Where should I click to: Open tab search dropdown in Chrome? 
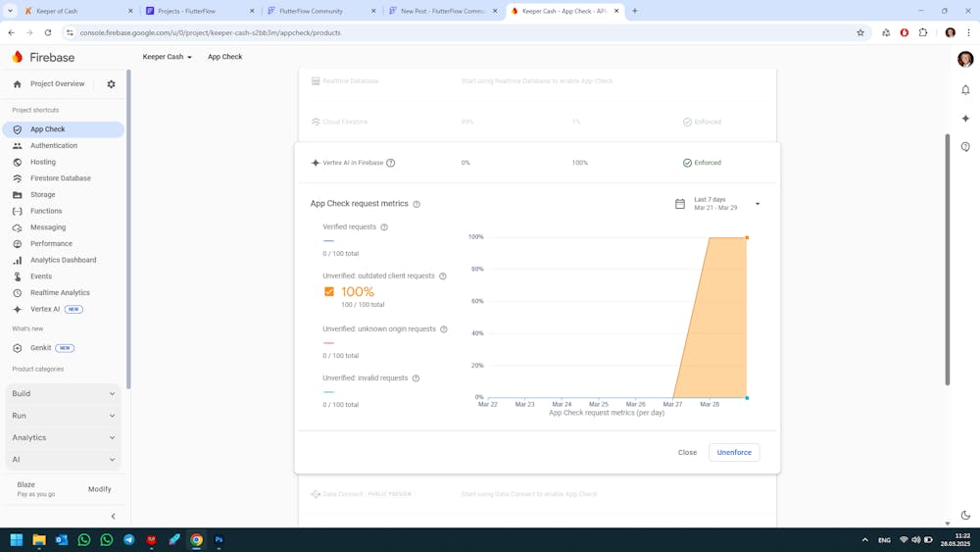click(x=10, y=11)
